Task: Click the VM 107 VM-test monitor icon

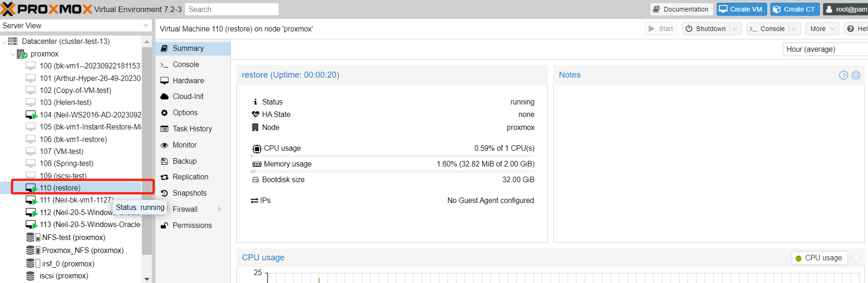Action: click(x=31, y=151)
